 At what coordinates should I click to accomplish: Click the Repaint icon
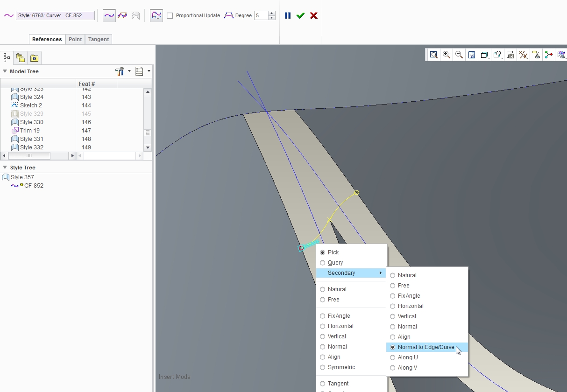point(472,55)
